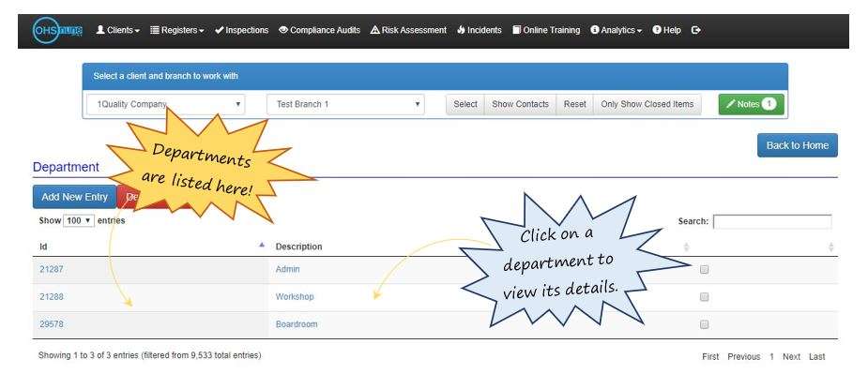
Task: Go to First page
Action: [710, 357]
